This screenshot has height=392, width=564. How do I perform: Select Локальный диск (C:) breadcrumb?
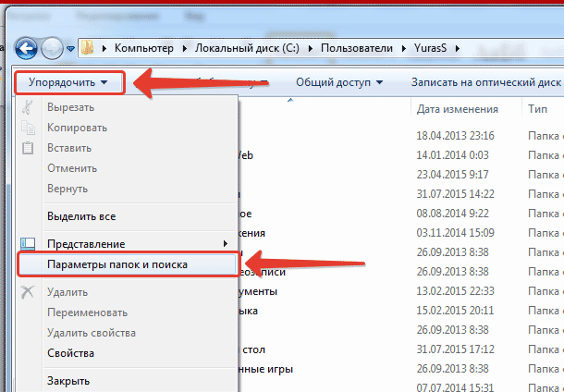[247, 48]
